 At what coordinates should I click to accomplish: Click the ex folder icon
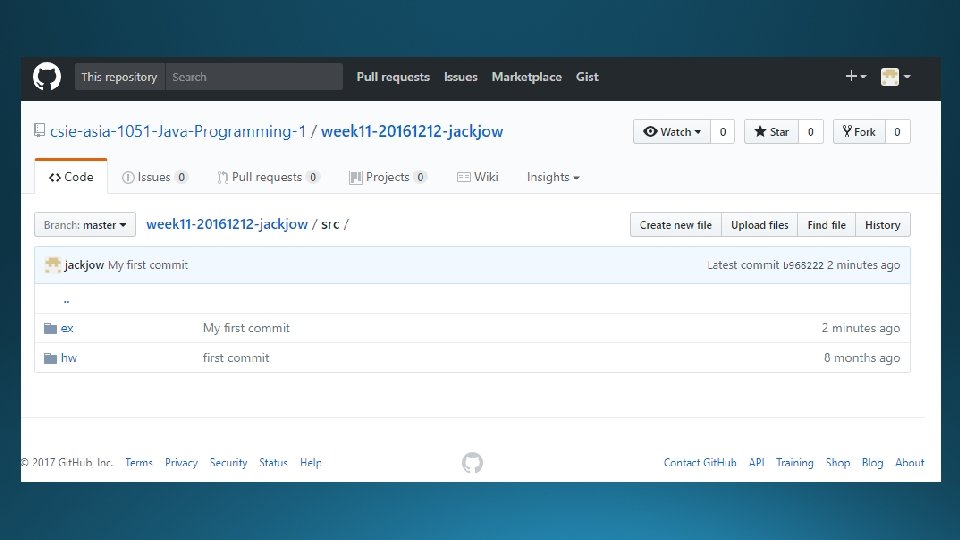tap(50, 328)
